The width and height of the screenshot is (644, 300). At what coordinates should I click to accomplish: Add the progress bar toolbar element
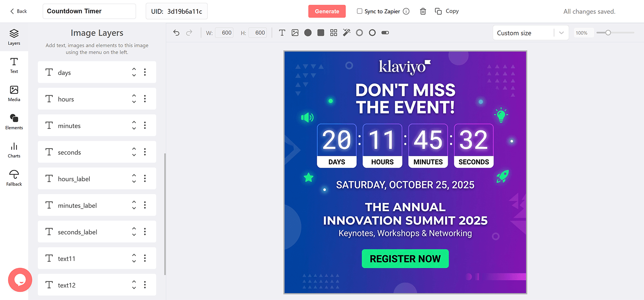tap(385, 33)
